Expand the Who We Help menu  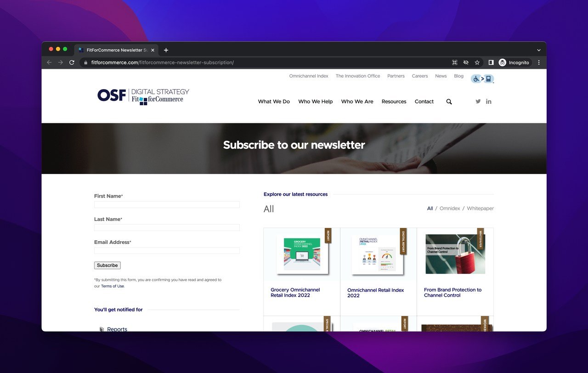click(x=315, y=102)
